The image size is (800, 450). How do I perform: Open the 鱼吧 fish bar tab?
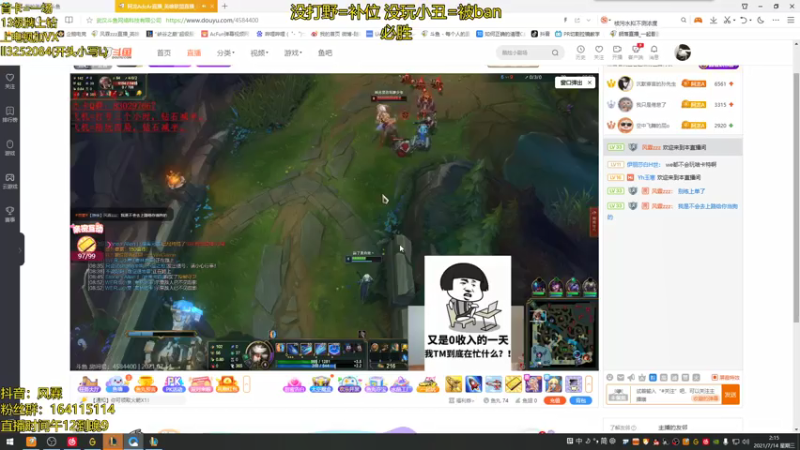point(324,53)
